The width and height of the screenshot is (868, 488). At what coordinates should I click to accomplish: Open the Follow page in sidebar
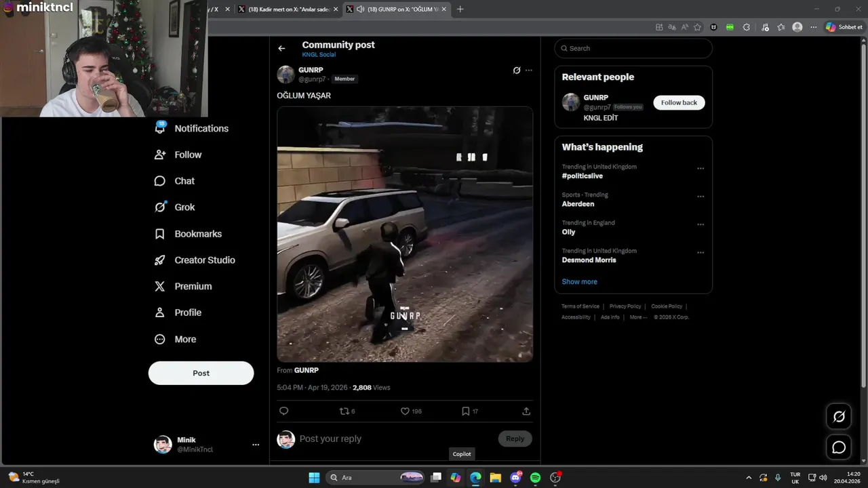coord(178,155)
